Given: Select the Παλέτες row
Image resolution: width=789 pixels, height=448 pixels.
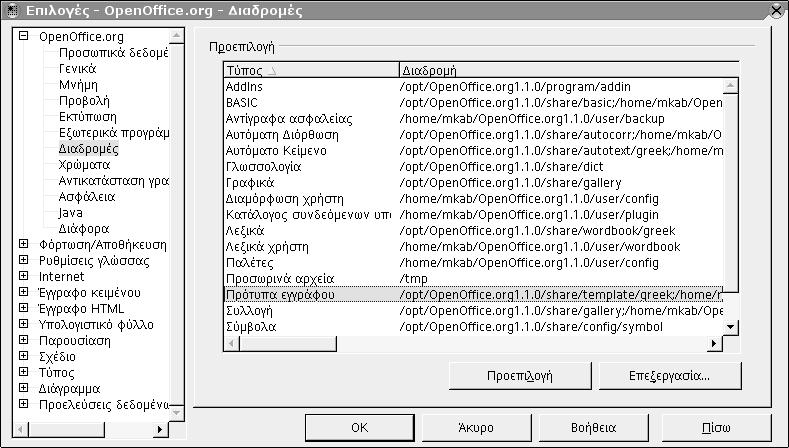Looking at the screenshot, I should point(473,263).
